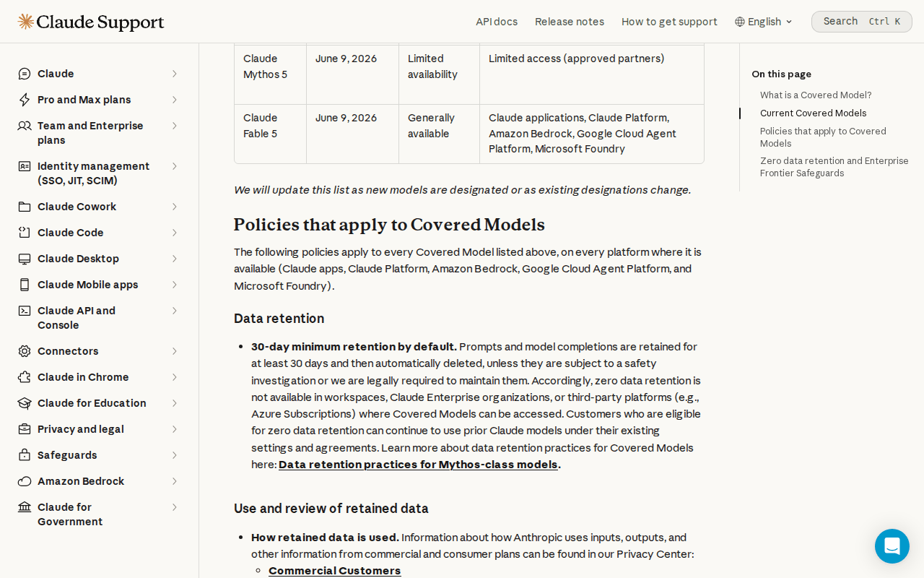Expand the Claude section chevron
The image size is (924, 578).
click(x=174, y=74)
